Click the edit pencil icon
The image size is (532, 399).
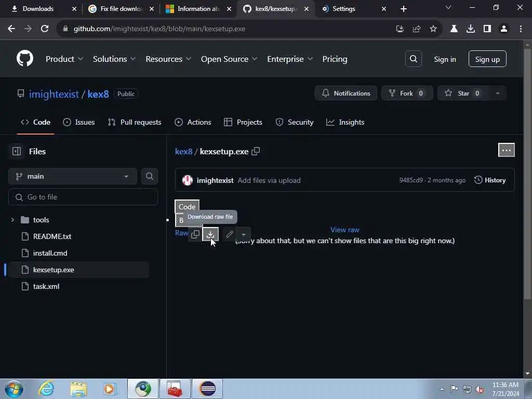pyautogui.click(x=229, y=234)
